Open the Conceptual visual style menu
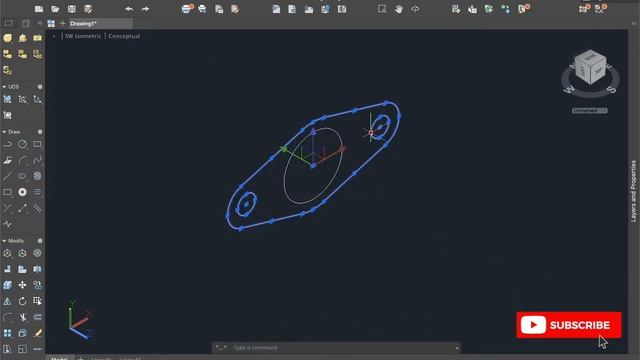The height and width of the screenshot is (360, 640). (124, 36)
